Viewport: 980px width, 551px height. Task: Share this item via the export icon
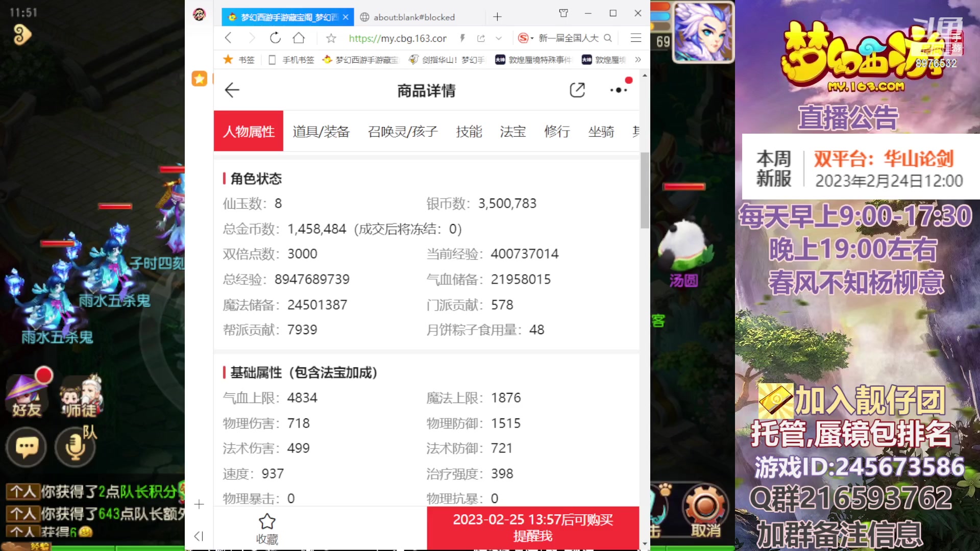(x=577, y=90)
